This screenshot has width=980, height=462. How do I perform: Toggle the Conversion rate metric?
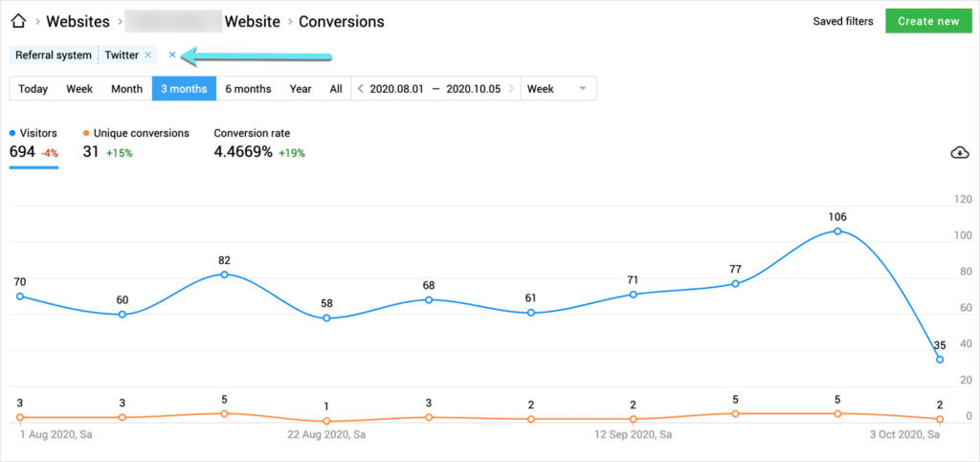click(x=252, y=134)
